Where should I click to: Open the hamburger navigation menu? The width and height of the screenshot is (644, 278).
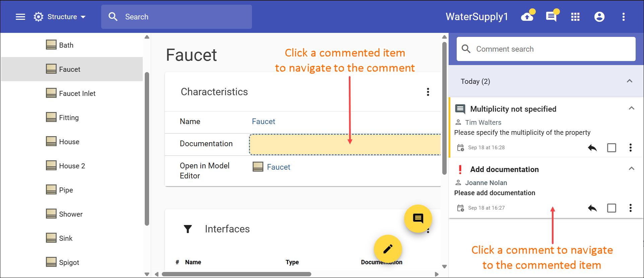pos(20,17)
